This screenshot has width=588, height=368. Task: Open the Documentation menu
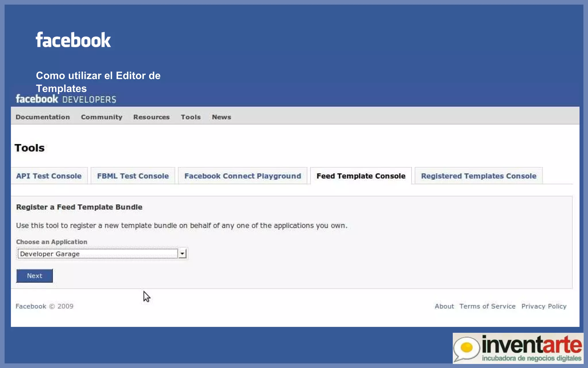tap(42, 117)
